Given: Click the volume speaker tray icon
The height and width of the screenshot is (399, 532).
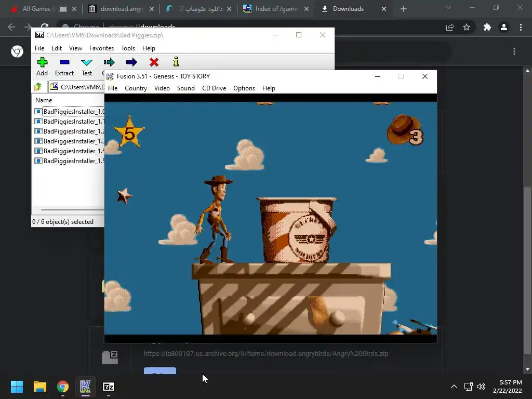Looking at the screenshot, I should pos(481,387).
